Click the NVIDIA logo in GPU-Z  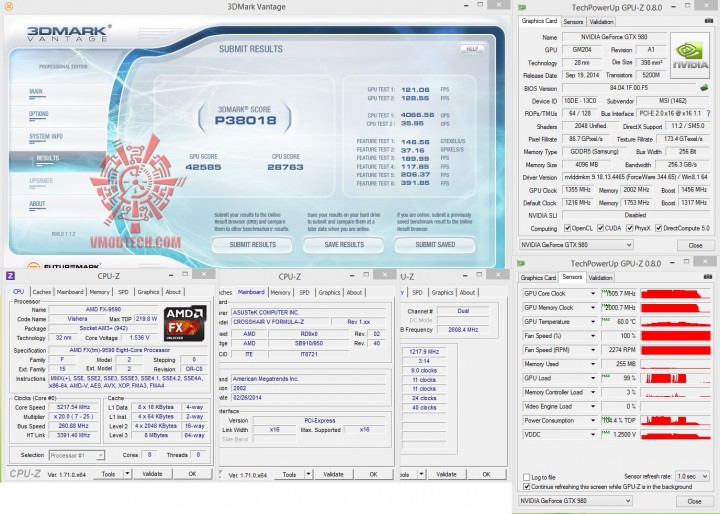pos(690,56)
